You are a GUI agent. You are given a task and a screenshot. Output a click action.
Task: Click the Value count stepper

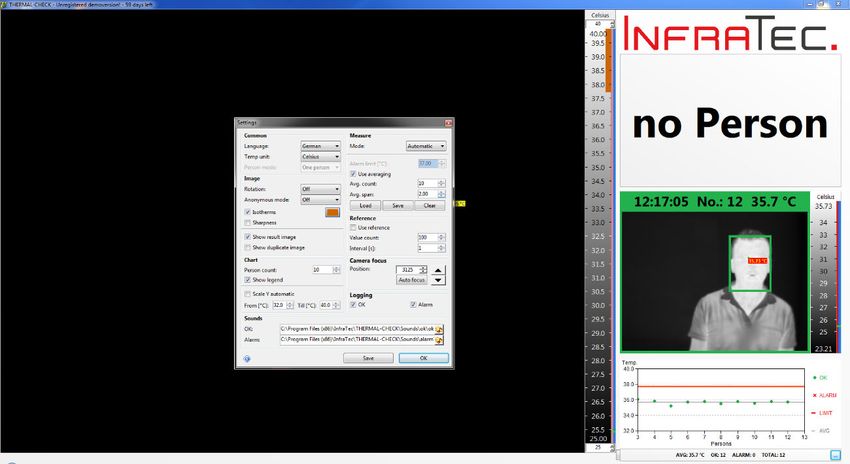click(442, 237)
